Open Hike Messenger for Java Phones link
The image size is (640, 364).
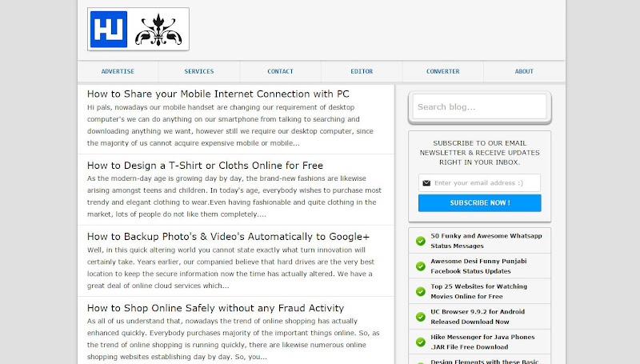coord(482,342)
